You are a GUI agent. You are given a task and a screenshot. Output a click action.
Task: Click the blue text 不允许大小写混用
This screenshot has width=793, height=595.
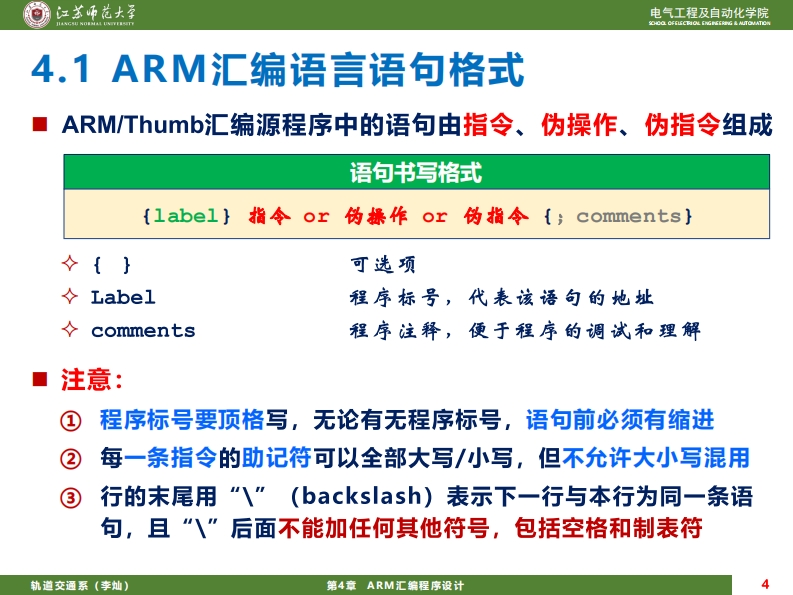[x=656, y=458]
